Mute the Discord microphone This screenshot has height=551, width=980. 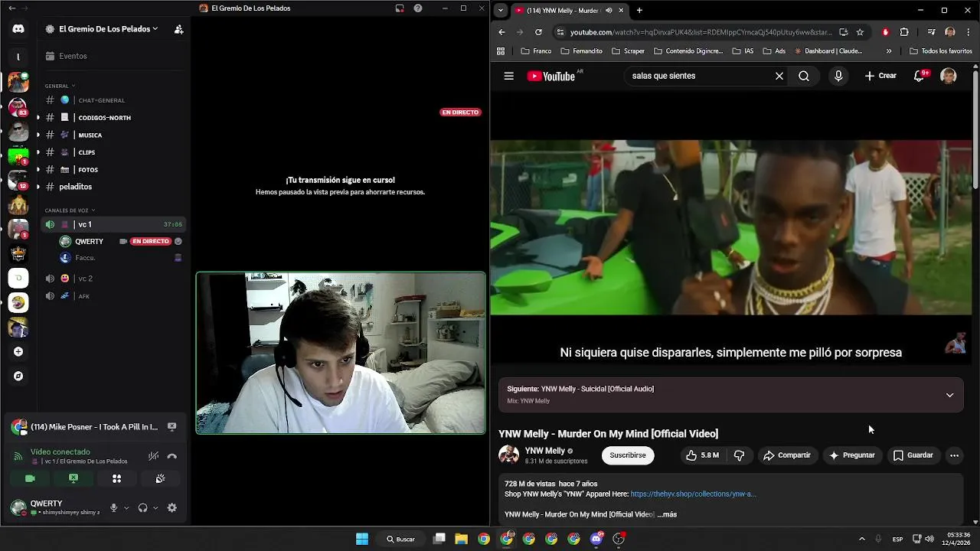pos(114,507)
